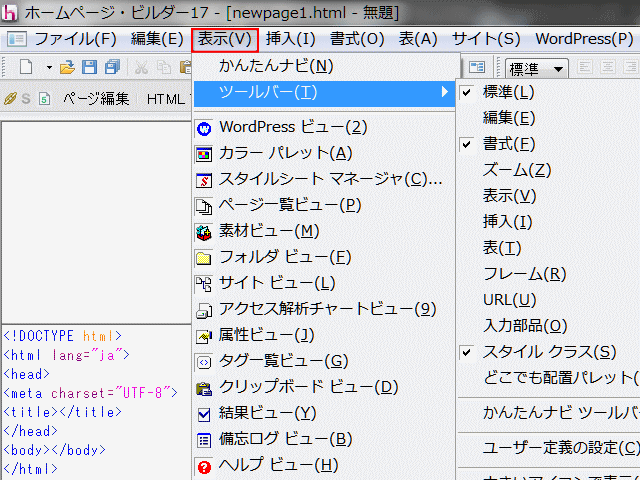This screenshot has width=640, height=480.
Task: Open ユーザー定義の設定(C)
Action: click(549, 448)
